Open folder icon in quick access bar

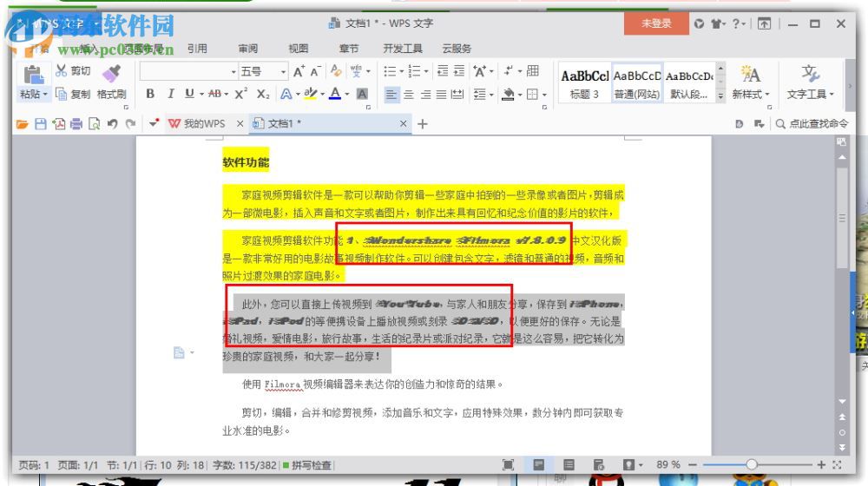coord(23,124)
